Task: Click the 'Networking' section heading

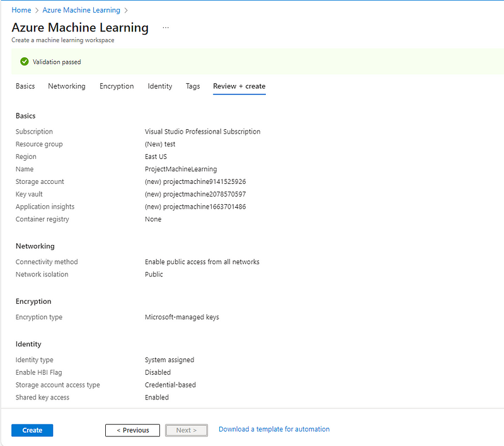Action: (x=35, y=246)
